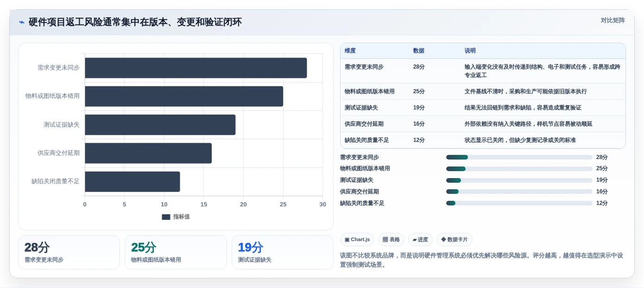Image resolution: width=644 pixels, height=288 pixels.
Task: Select the 物料或图纸版本错用 table cell
Action: [x=369, y=91]
